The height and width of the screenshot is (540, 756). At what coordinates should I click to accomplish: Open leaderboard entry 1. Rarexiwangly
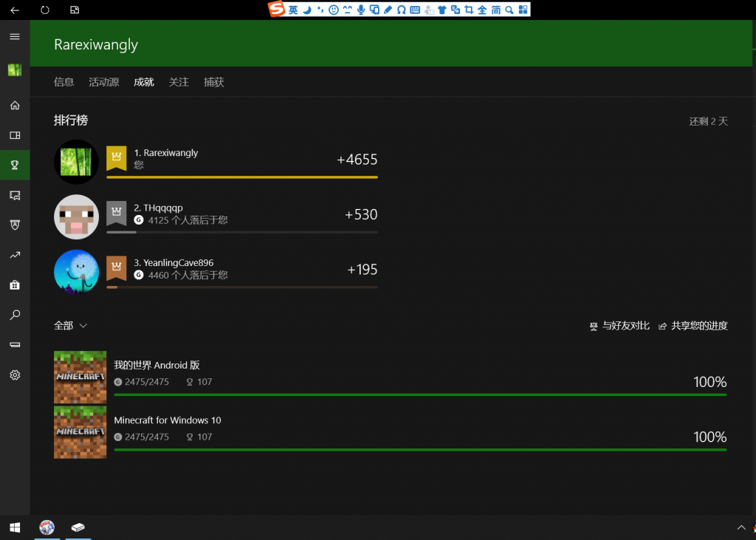pos(216,162)
